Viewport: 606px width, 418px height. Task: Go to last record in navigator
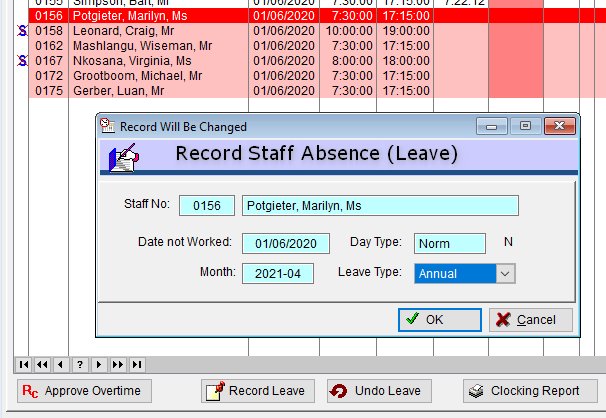click(x=137, y=364)
